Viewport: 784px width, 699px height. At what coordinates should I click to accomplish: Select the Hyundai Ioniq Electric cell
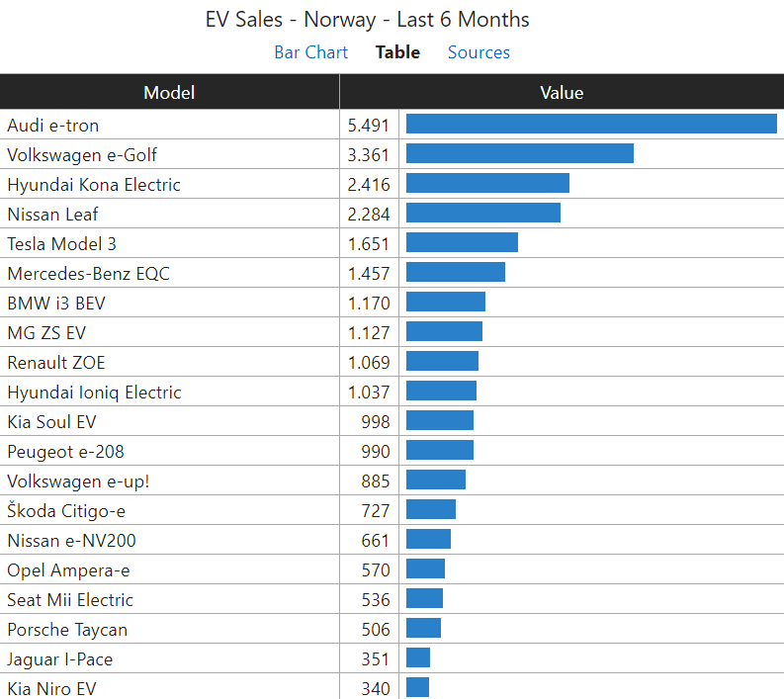coord(169,392)
